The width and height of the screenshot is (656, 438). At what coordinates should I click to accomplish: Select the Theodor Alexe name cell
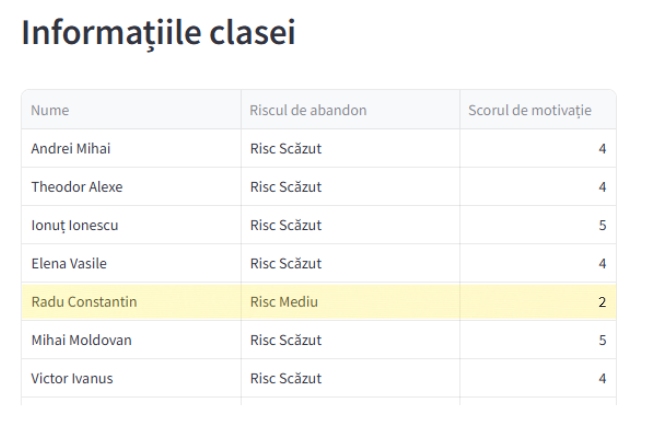tap(77, 187)
